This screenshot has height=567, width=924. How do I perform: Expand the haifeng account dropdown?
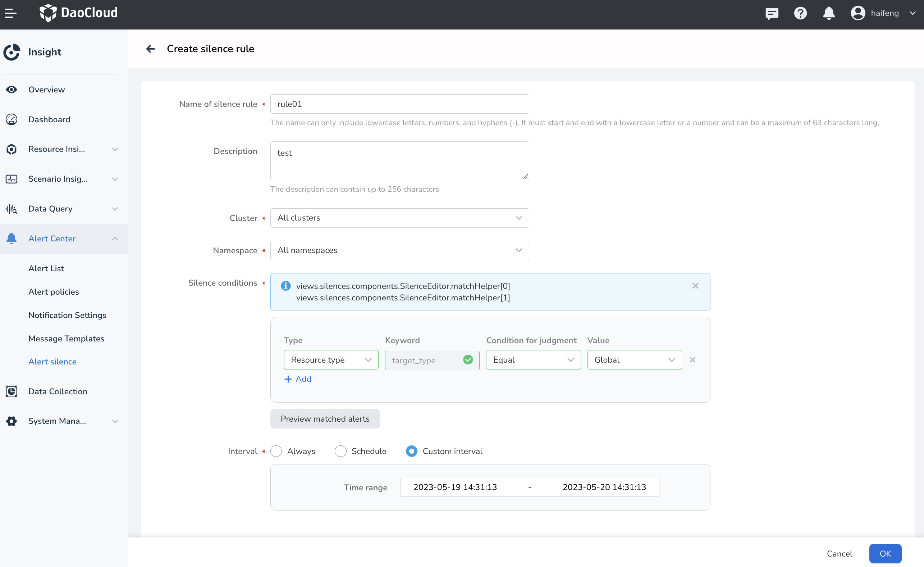tap(913, 13)
